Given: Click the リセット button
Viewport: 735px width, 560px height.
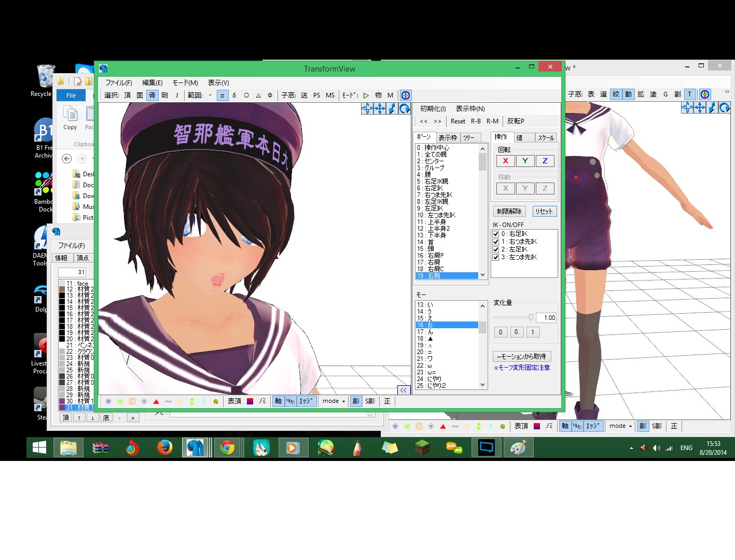Looking at the screenshot, I should coord(544,212).
